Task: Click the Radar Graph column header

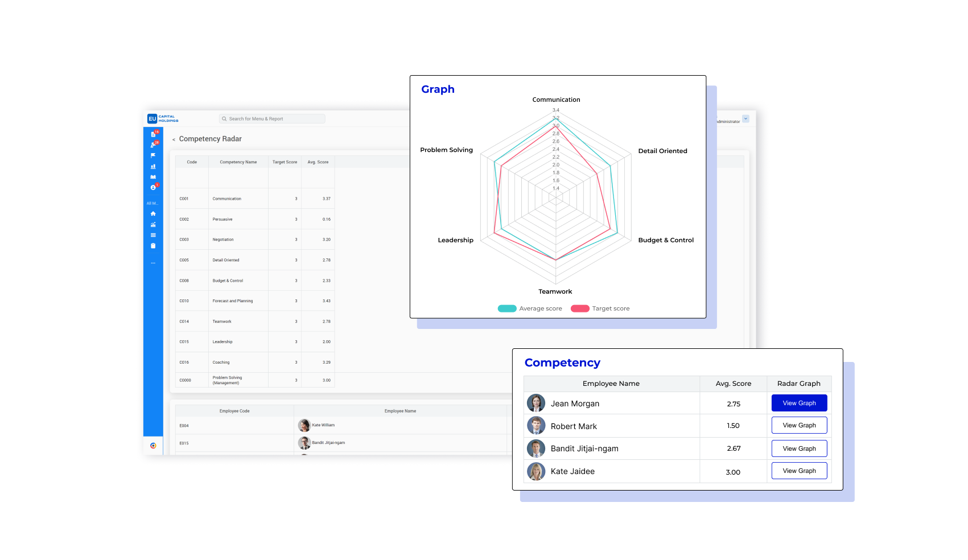Action: (799, 384)
